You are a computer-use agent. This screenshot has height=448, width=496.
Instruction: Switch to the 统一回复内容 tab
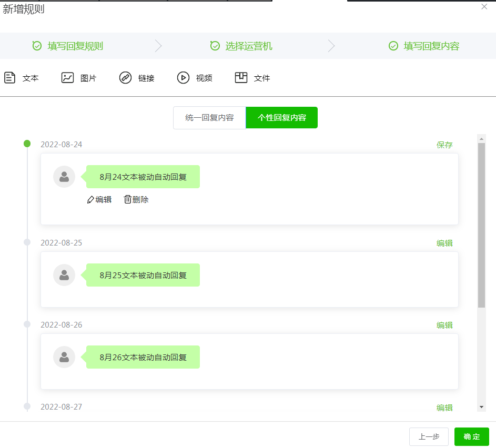coord(209,118)
